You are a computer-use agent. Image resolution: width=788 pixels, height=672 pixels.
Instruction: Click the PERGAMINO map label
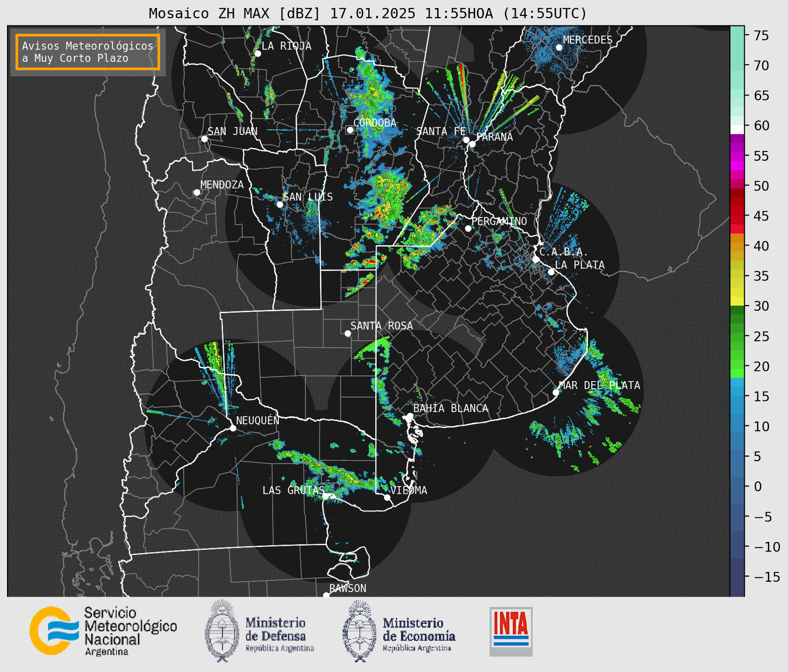tap(499, 221)
